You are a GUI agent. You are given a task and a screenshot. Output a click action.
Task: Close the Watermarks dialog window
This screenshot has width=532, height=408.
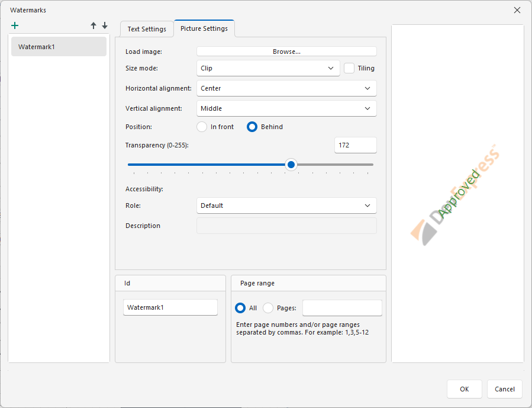pyautogui.click(x=517, y=10)
